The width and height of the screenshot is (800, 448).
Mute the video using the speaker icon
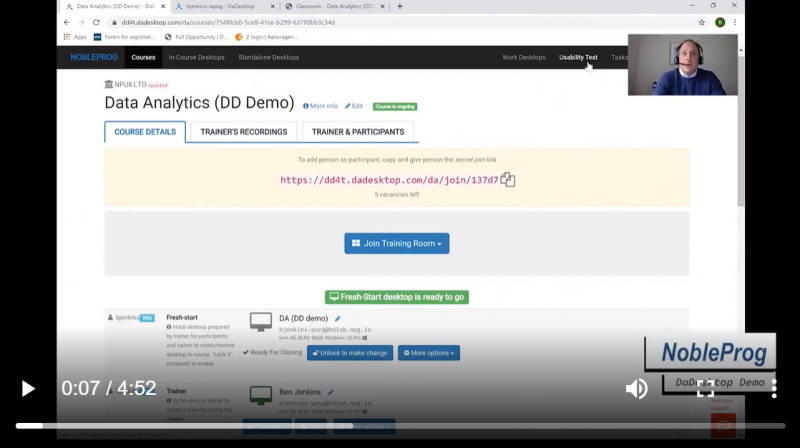click(636, 389)
